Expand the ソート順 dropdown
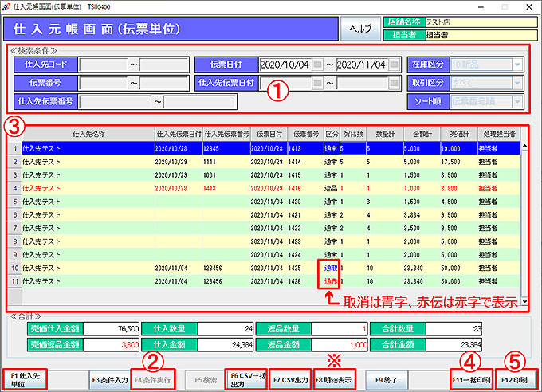 click(x=517, y=102)
